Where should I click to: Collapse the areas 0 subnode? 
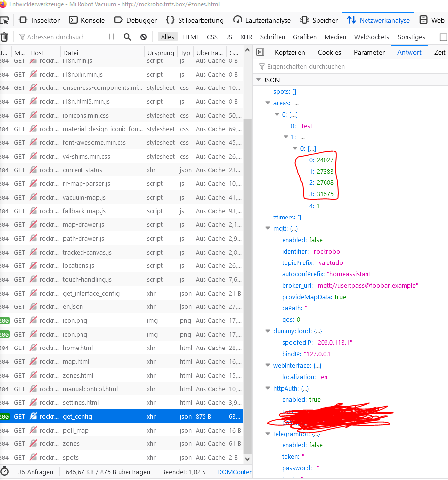(277, 115)
